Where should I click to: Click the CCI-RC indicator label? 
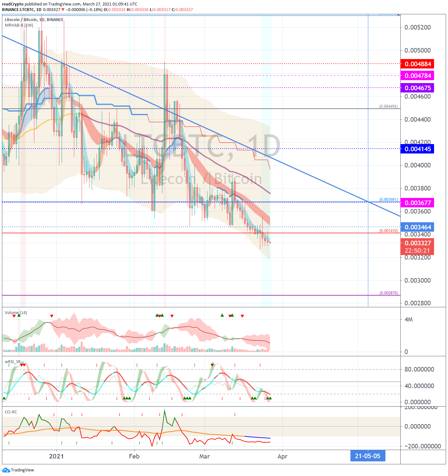[x=11, y=412]
